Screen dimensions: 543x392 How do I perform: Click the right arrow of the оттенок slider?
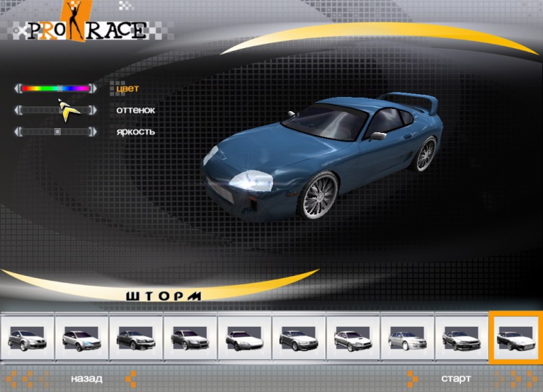coord(93,110)
